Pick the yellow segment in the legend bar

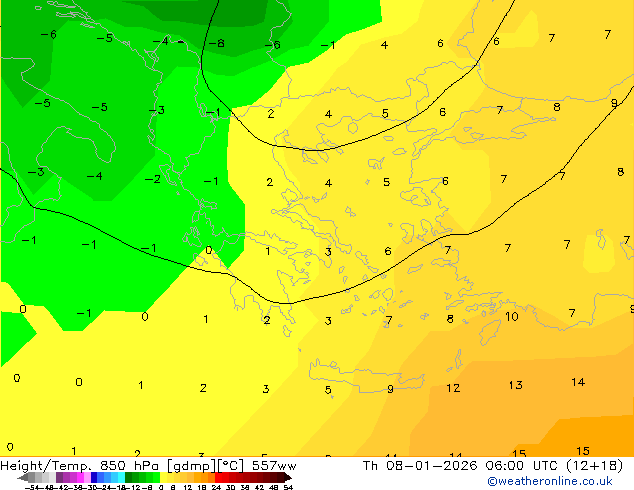163,478
